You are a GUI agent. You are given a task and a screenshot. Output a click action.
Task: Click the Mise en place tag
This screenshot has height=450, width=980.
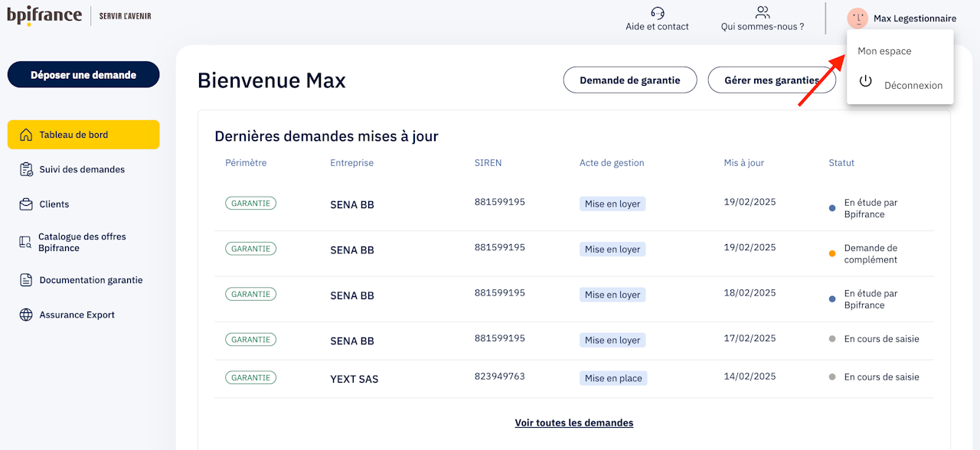pyautogui.click(x=613, y=378)
